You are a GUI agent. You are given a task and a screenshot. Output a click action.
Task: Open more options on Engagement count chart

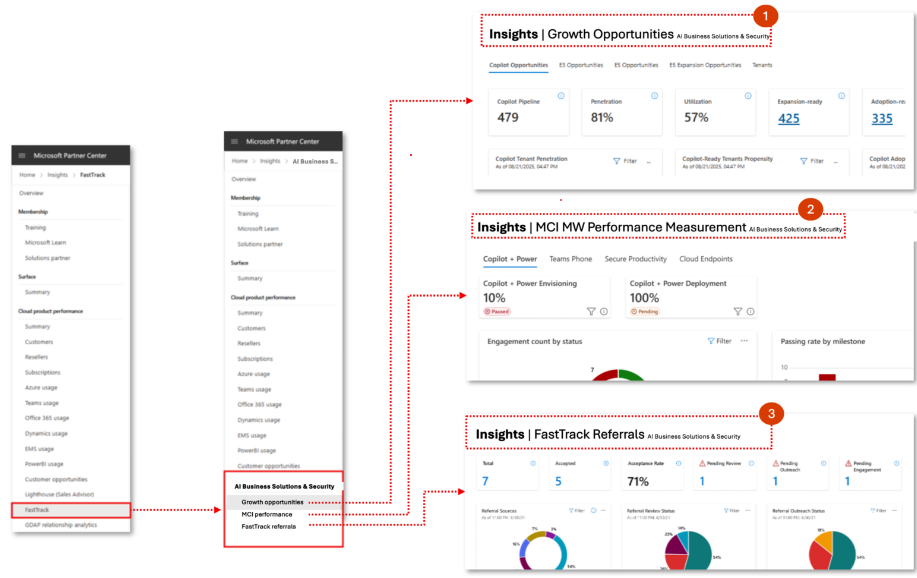[744, 341]
